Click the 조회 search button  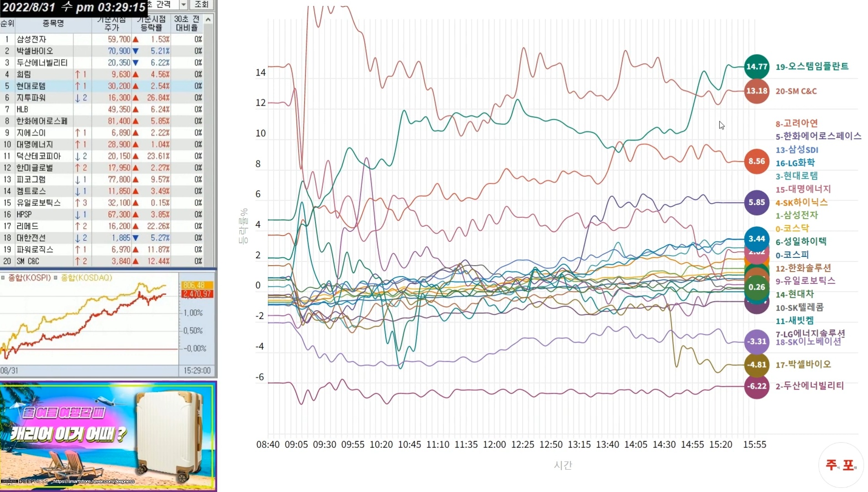pos(201,5)
